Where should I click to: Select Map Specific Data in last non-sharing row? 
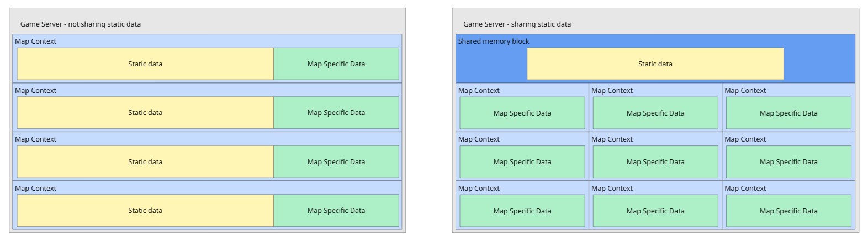(336, 211)
